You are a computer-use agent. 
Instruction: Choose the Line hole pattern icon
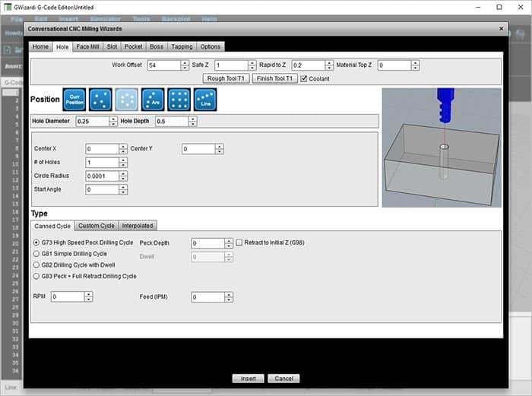205,100
